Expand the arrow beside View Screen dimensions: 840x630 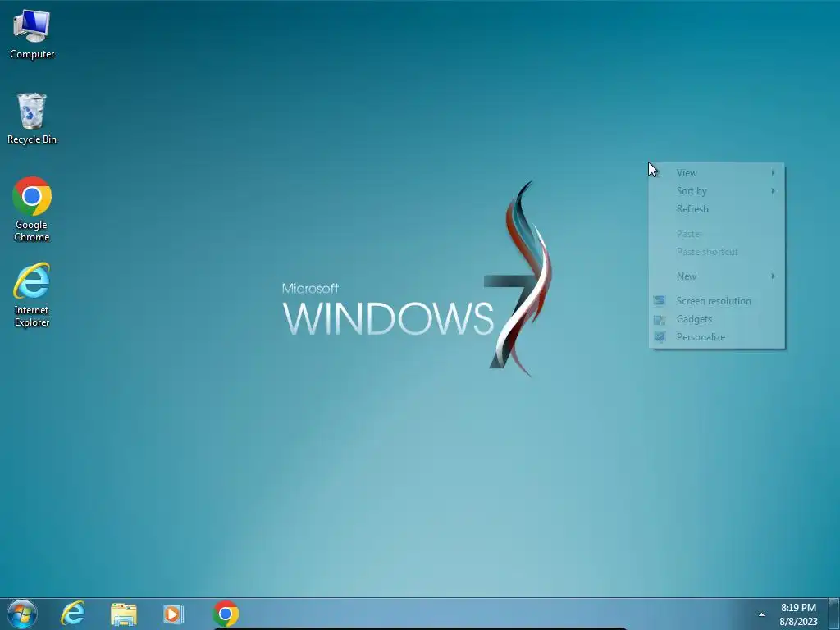pos(773,172)
